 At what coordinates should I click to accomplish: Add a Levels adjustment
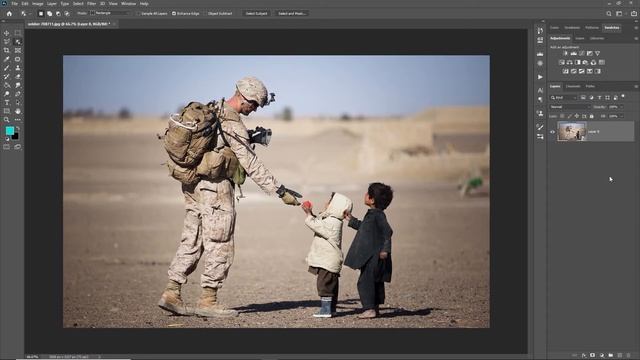tap(573, 53)
